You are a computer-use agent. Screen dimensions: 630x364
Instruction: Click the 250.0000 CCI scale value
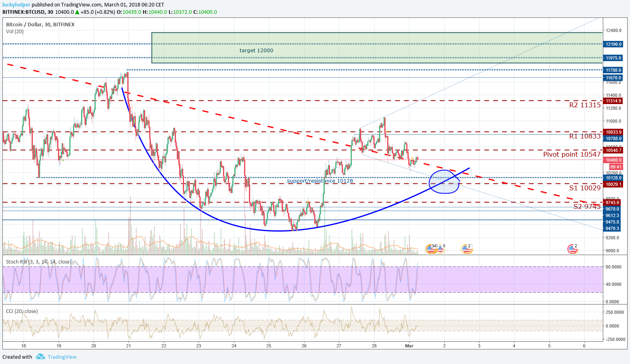[x=615, y=312]
